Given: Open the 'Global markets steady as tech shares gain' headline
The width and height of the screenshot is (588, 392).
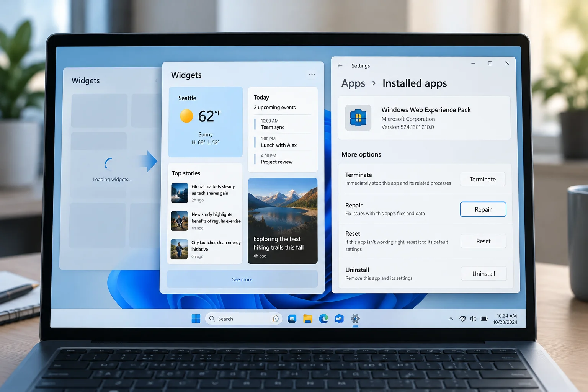Looking at the screenshot, I should click(x=213, y=190).
